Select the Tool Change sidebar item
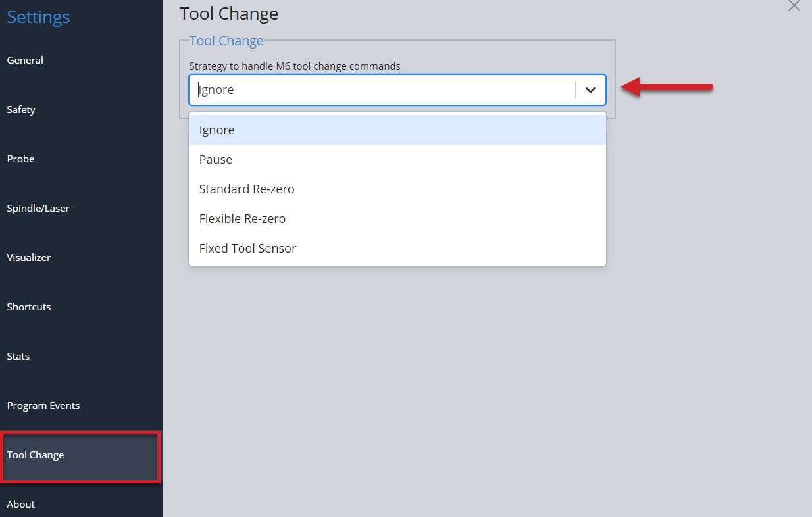The height and width of the screenshot is (517, 812). tap(81, 455)
